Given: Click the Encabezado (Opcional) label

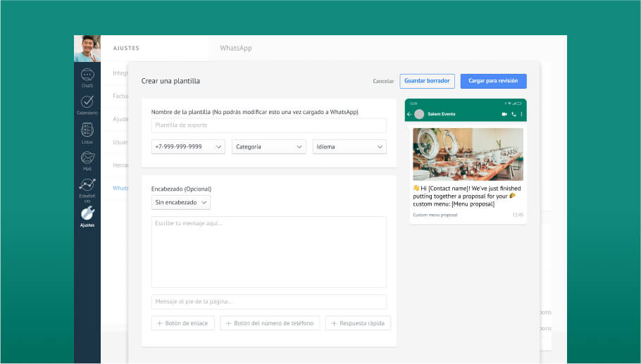Looking at the screenshot, I should pyautogui.click(x=182, y=189).
